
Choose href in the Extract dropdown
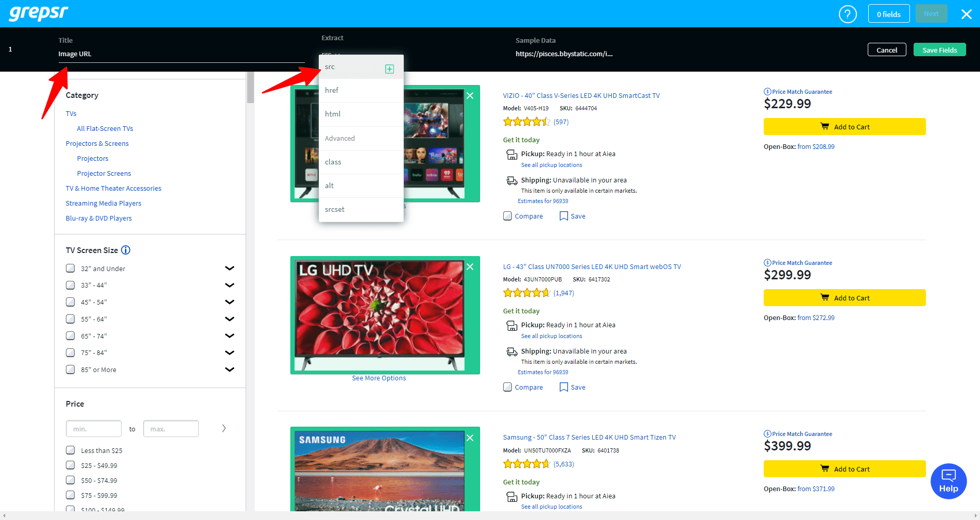click(361, 90)
